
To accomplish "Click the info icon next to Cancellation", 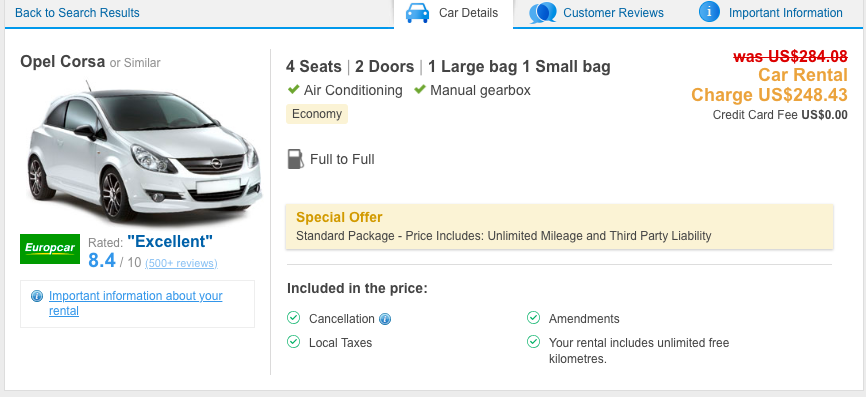I will pyautogui.click(x=385, y=319).
